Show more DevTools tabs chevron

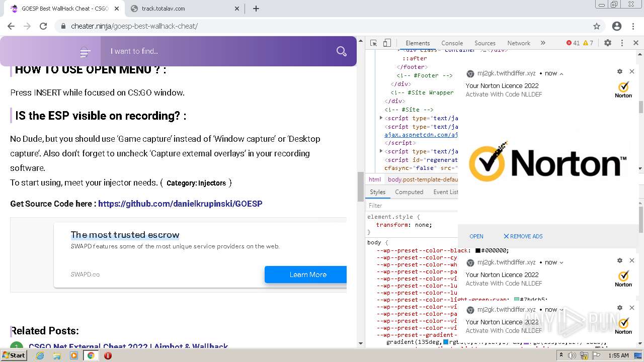pyautogui.click(x=543, y=43)
